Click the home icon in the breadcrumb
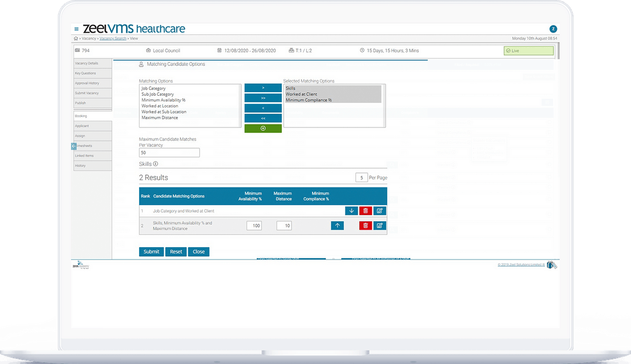631x364 pixels. 75,38
